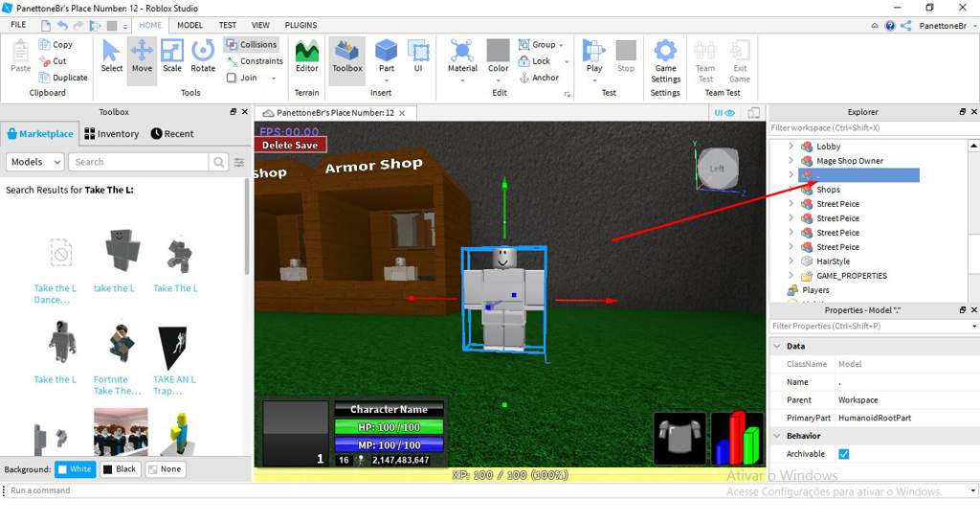Image resolution: width=980 pixels, height=522 pixels.
Task: Uncheck the Archivable property
Action: click(844, 454)
